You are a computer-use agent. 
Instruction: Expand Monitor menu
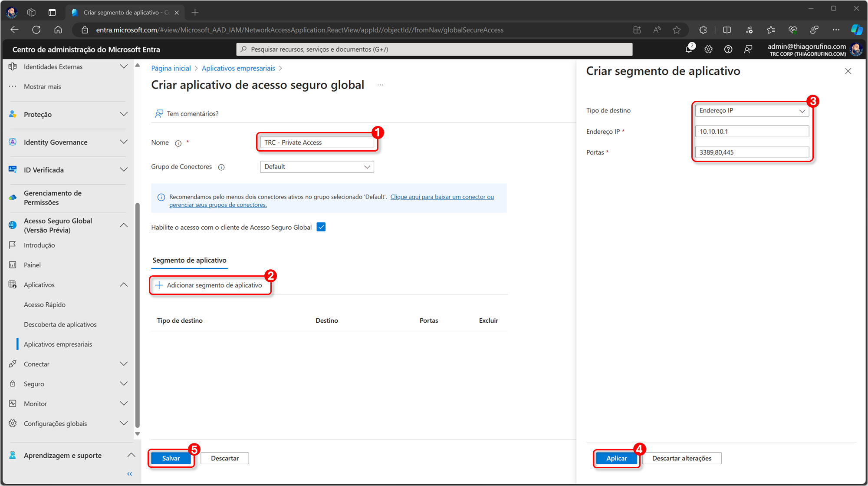pyautogui.click(x=124, y=403)
